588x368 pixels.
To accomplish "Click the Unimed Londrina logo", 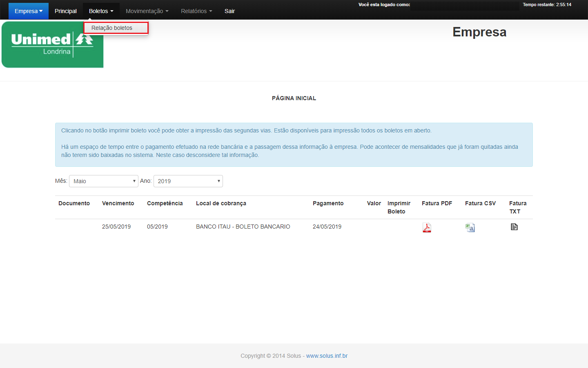I will click(53, 45).
